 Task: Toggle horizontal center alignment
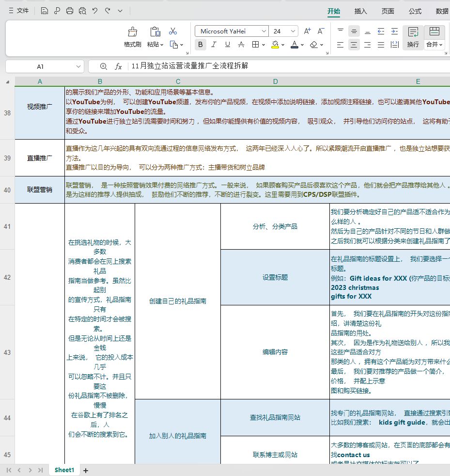pyautogui.click(x=354, y=45)
